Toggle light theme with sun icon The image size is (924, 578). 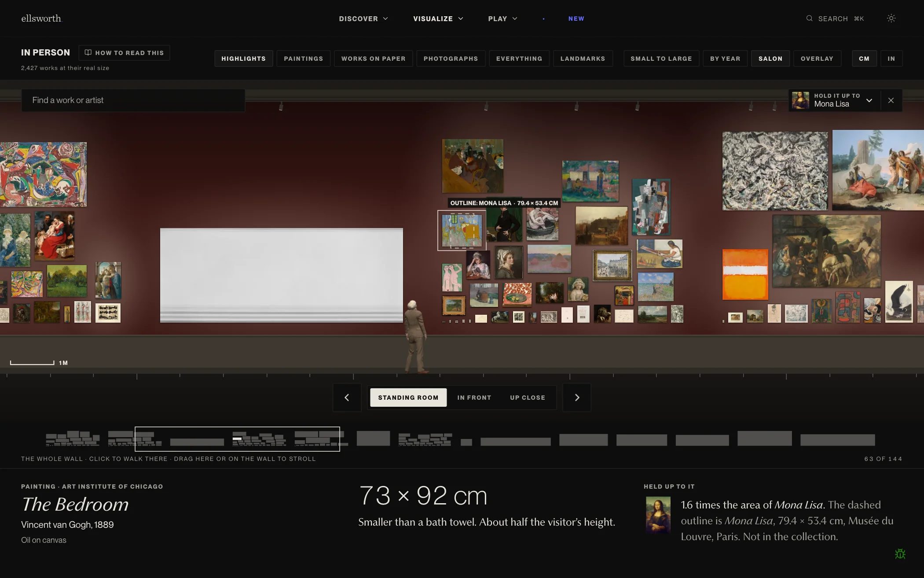click(x=891, y=18)
